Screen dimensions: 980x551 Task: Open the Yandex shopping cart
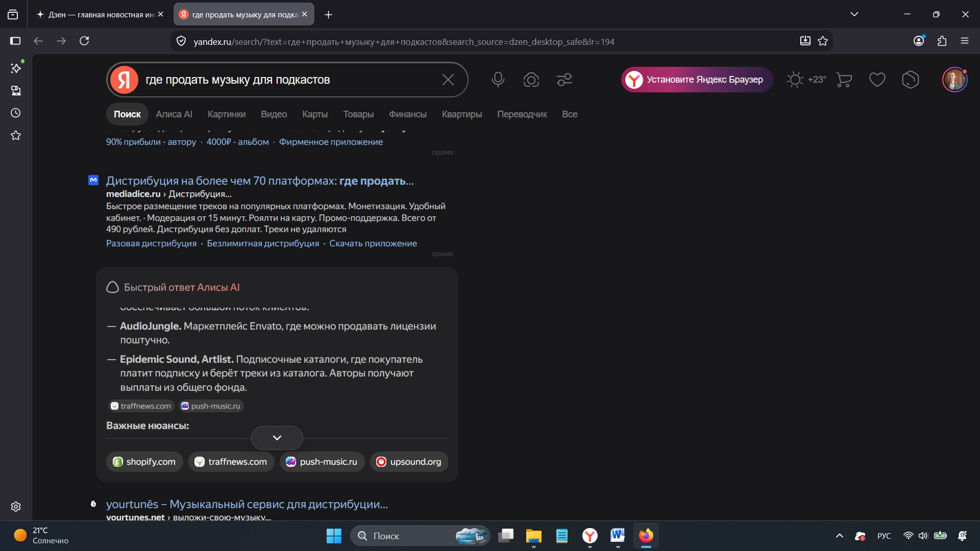pos(844,80)
